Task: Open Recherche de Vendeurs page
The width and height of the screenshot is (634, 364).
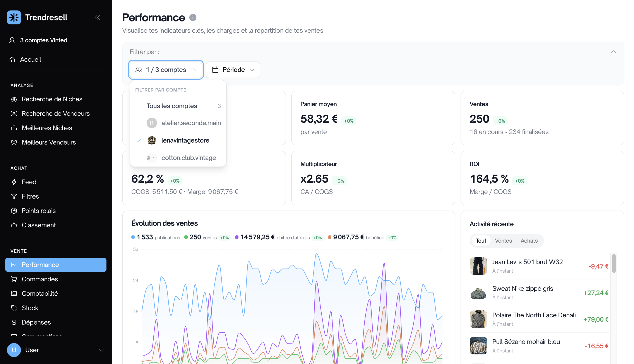Action: click(x=56, y=114)
